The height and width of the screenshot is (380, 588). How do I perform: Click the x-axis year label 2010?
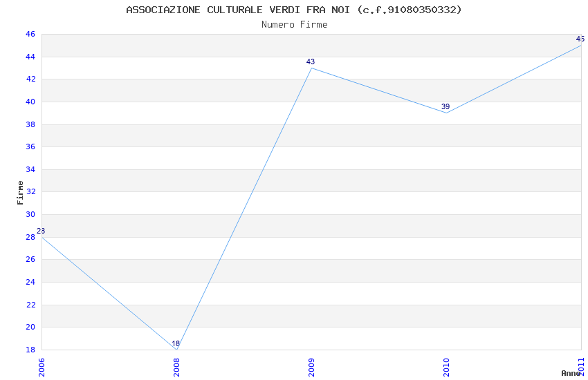(x=446, y=368)
